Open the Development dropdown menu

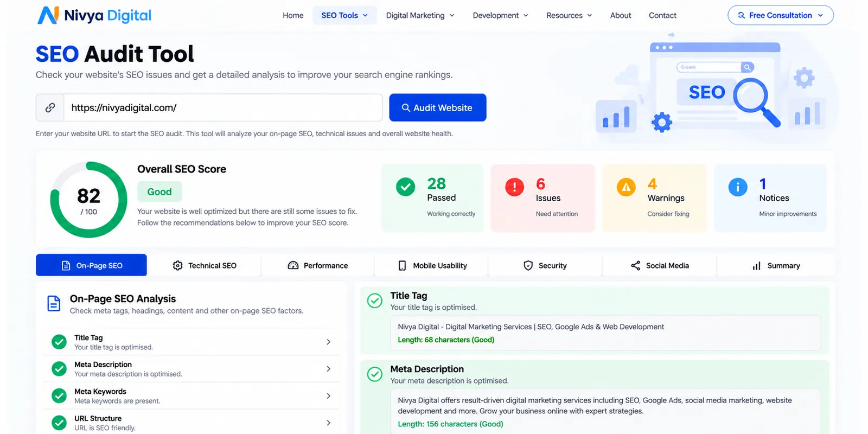point(500,15)
